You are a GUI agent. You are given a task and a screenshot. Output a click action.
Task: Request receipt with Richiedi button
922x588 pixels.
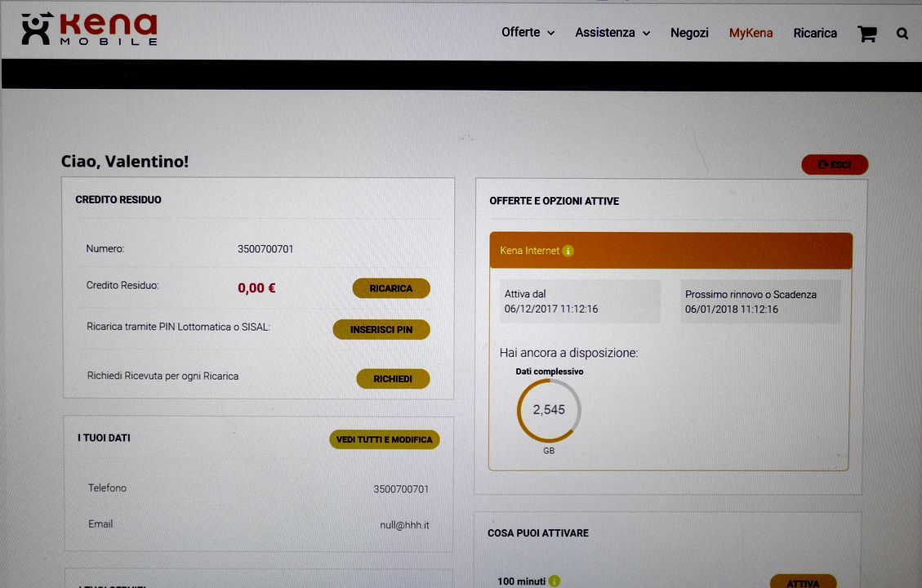coord(393,379)
